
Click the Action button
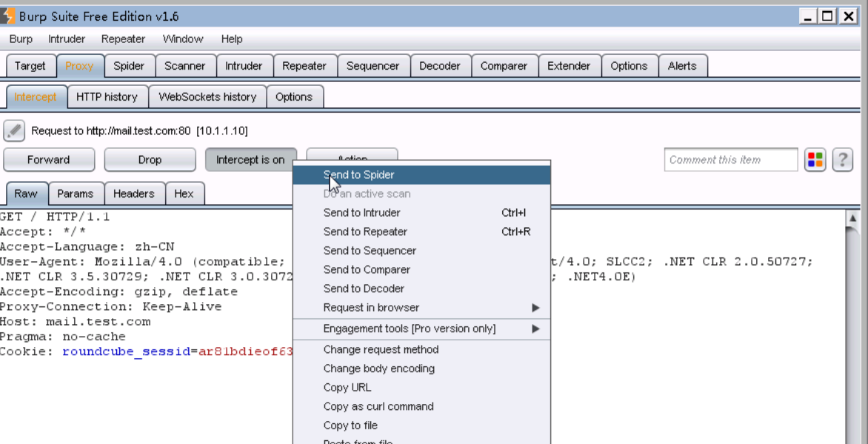coord(352,154)
